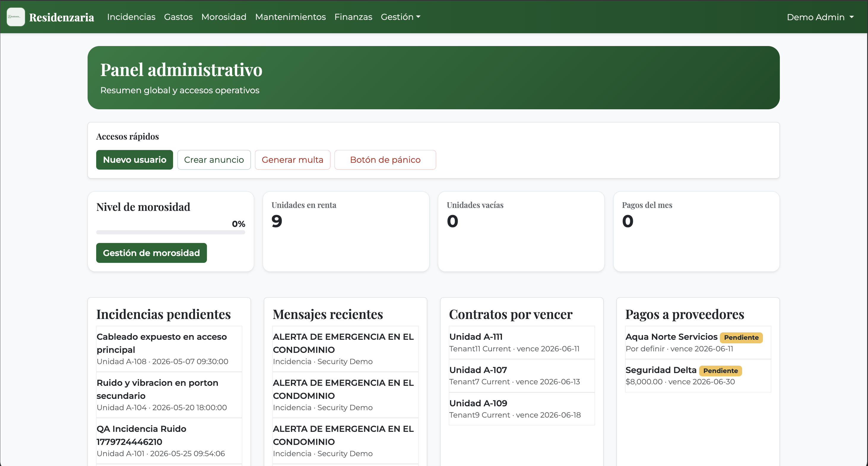Click the Pagos a proveedores heading
Viewport: 868px width, 466px height.
point(684,314)
